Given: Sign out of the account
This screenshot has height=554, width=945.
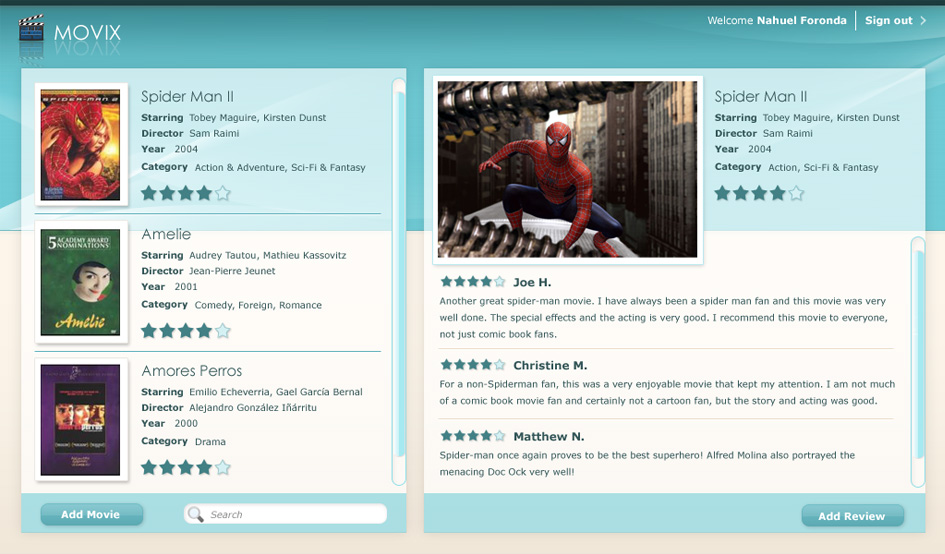Looking at the screenshot, I should point(888,21).
